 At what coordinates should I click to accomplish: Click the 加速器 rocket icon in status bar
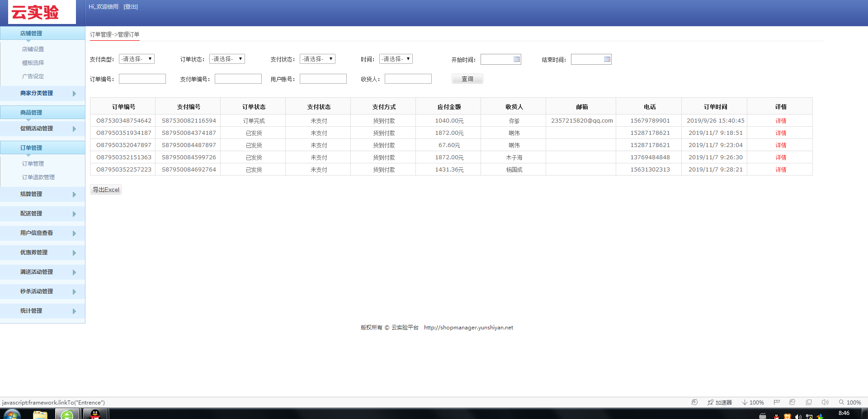[710, 402]
